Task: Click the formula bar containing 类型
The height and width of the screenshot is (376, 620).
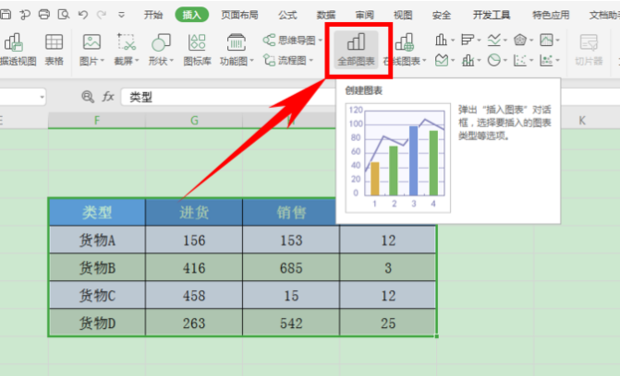Action: tap(229, 97)
